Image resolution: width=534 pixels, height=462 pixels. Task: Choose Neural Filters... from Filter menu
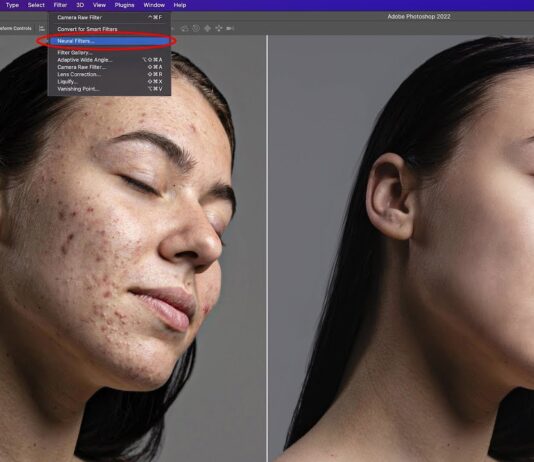tap(109, 41)
